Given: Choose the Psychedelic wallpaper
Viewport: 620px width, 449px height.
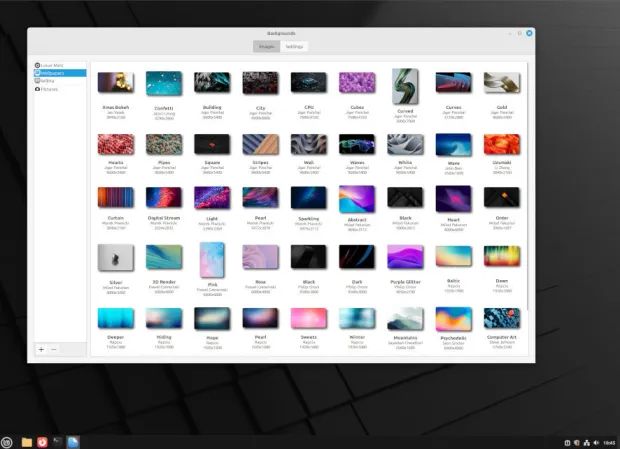Looking at the screenshot, I should pos(454,319).
